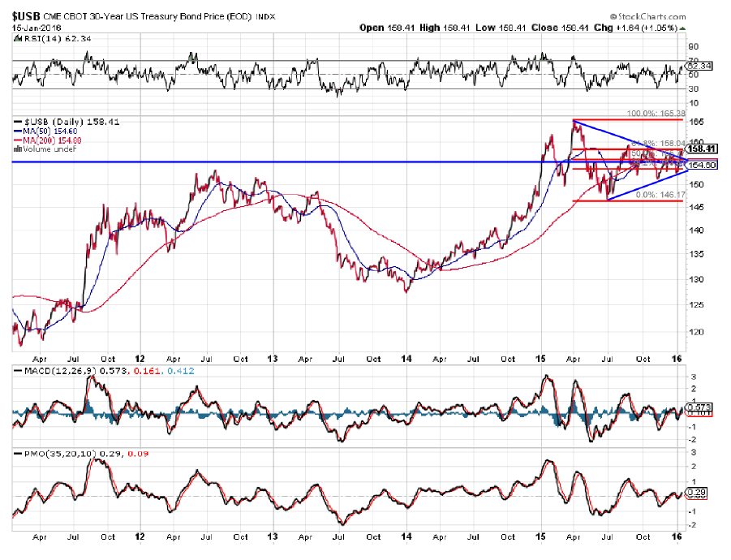Toggle the 0.0%: 146.17 Fibonacci level label
This screenshot has height=560, width=731.
coord(659,194)
